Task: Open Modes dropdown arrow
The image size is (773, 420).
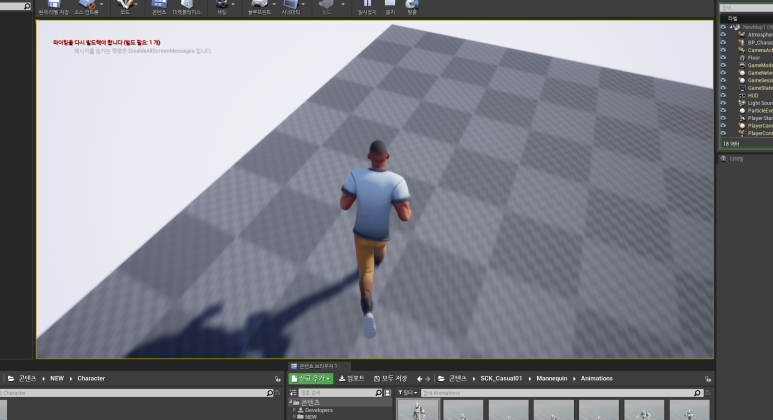Action: click(x=137, y=4)
